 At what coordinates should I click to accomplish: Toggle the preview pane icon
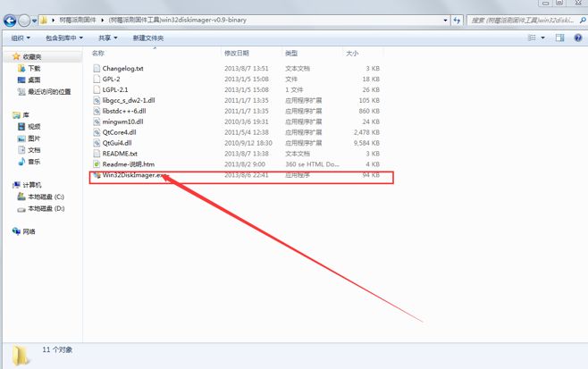pyautogui.click(x=560, y=38)
